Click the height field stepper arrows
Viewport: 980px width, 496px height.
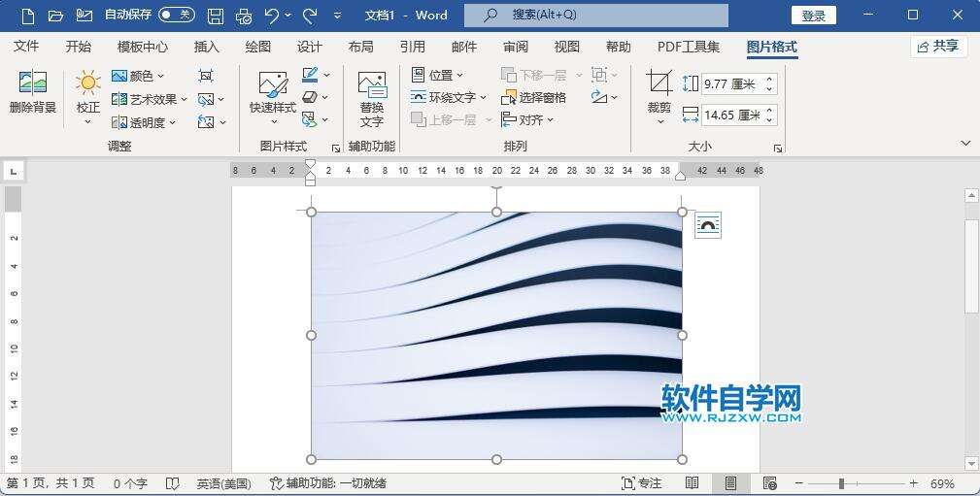(770, 83)
